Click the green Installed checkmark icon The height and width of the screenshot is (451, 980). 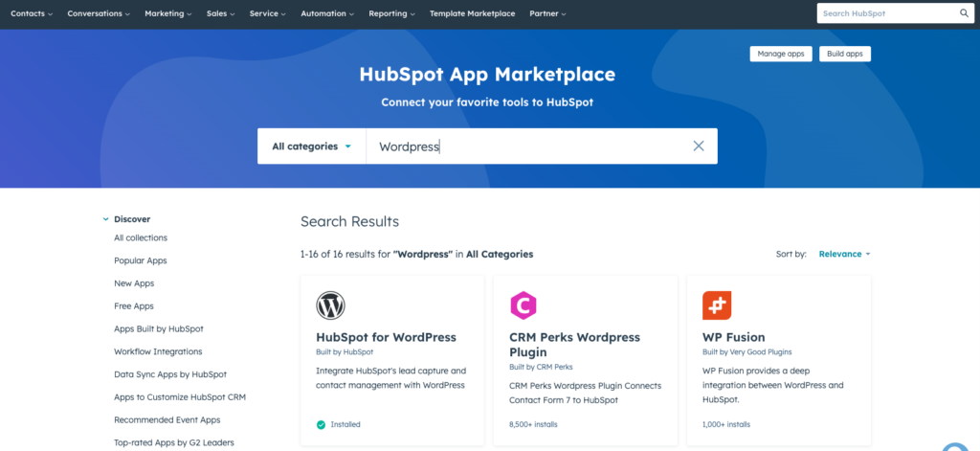[322, 424]
